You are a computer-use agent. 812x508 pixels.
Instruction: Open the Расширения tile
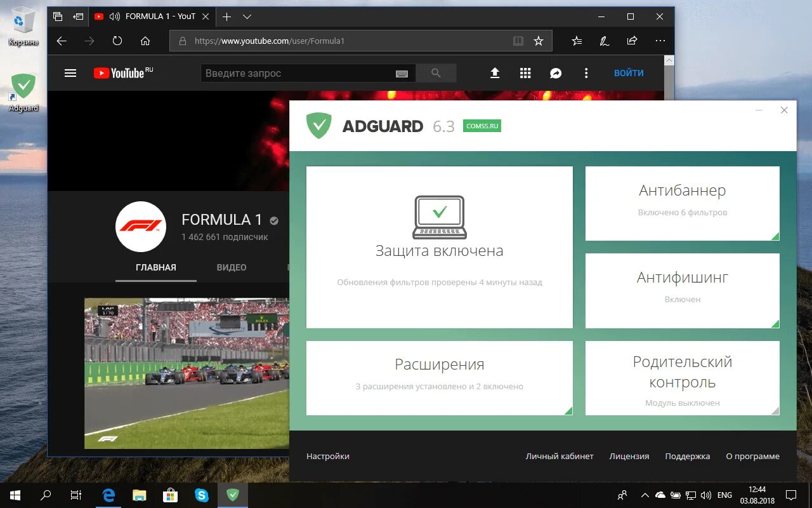click(x=439, y=378)
